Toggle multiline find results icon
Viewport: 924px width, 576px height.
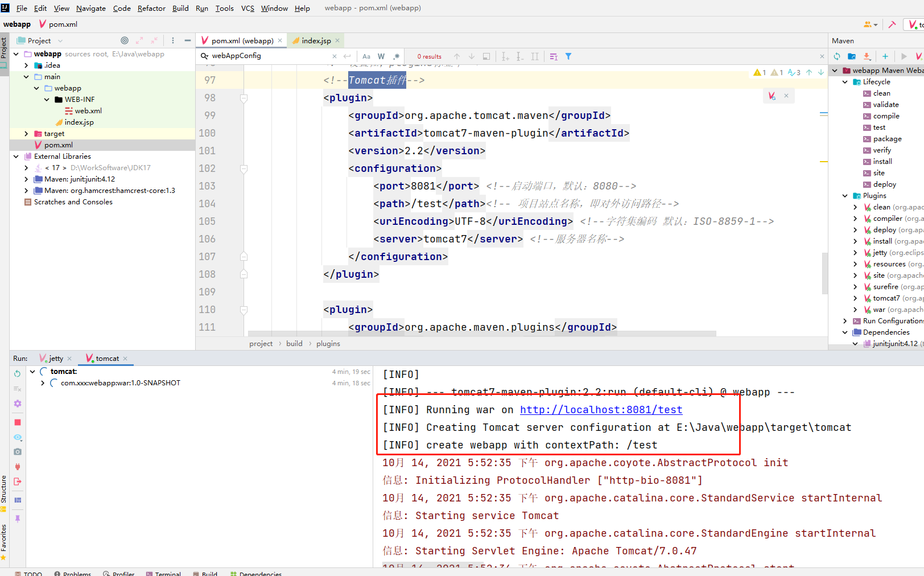pos(554,56)
